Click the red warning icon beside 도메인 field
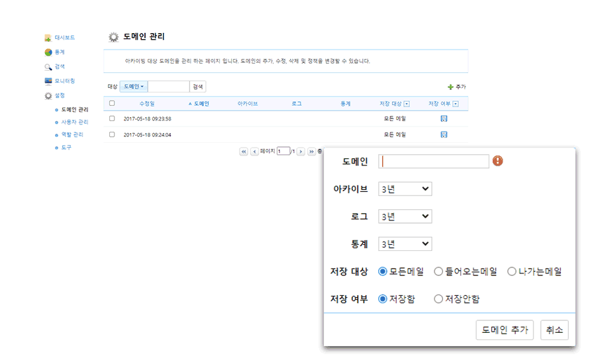The width and height of the screenshot is (596, 364). click(497, 161)
